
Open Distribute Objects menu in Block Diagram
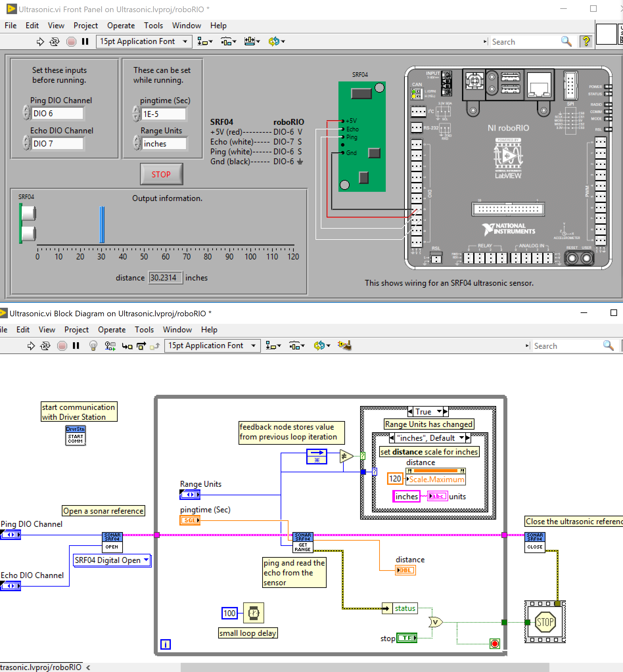[x=297, y=346]
